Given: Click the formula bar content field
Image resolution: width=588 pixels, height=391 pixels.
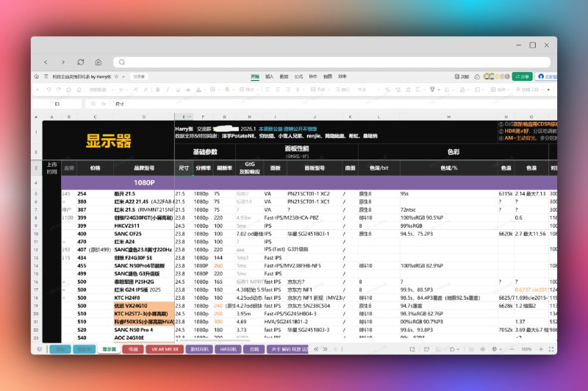Looking at the screenshot, I should tap(334, 104).
